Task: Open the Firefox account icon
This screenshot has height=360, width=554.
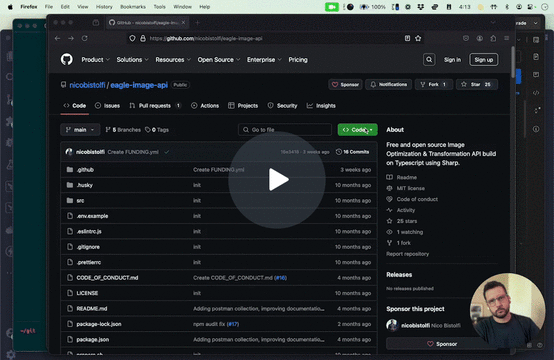Action: 479,38
